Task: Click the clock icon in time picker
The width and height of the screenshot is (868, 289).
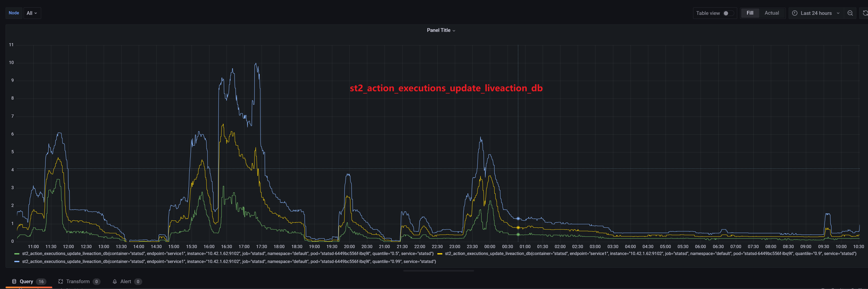Action: [x=794, y=13]
